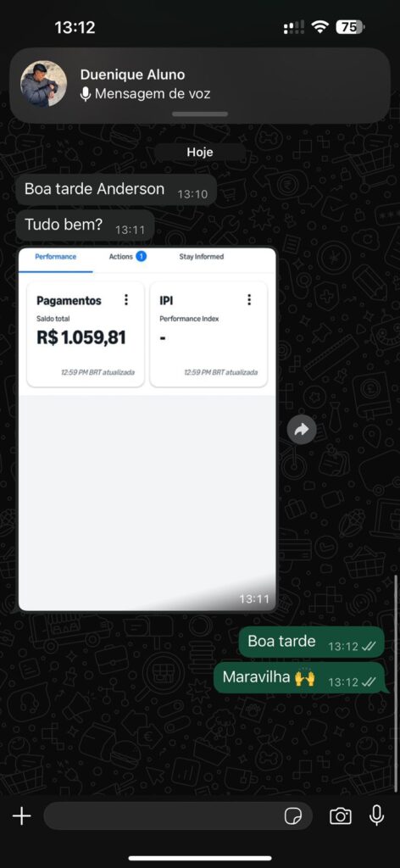The image size is (400, 868).
Task: Open Duenique Aluno profile picture
Action: pyautogui.click(x=44, y=84)
